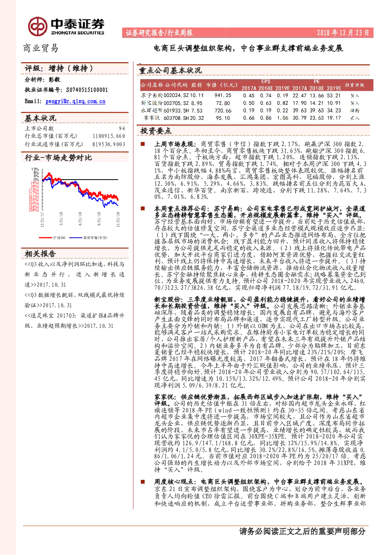Select license number S0740515100001
Viewport: 392px width, 555px height.
[x=87, y=90]
